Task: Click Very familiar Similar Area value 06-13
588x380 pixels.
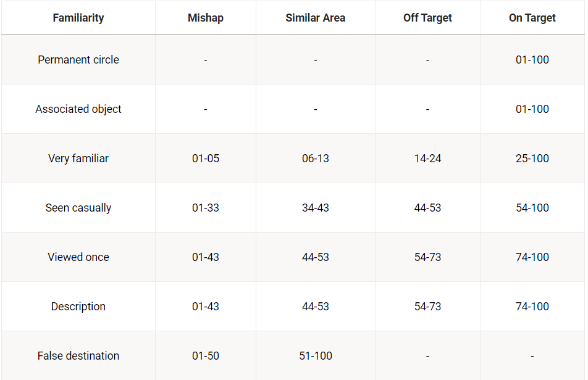Action: pos(316,159)
